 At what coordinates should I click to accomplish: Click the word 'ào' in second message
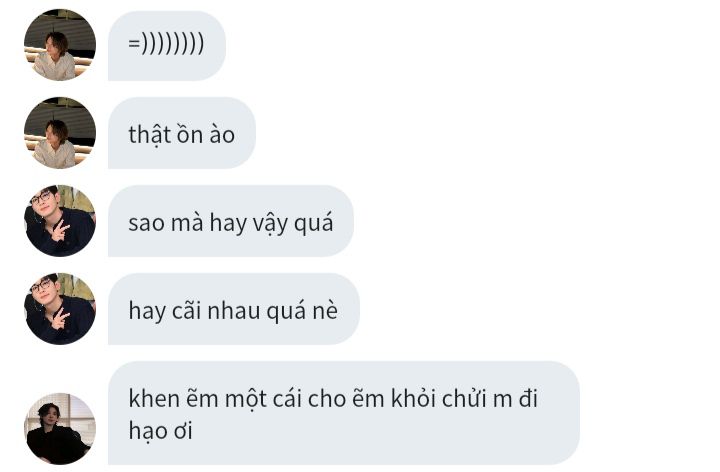coord(222,135)
